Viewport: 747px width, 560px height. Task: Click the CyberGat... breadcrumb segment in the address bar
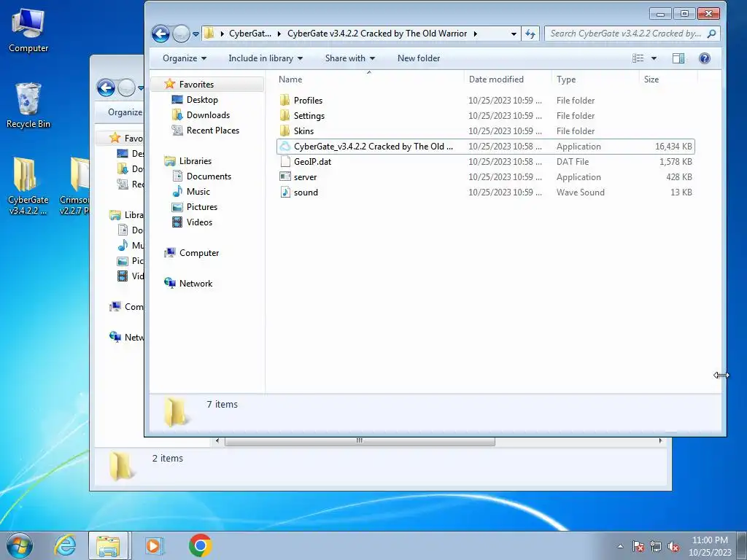[x=250, y=34]
